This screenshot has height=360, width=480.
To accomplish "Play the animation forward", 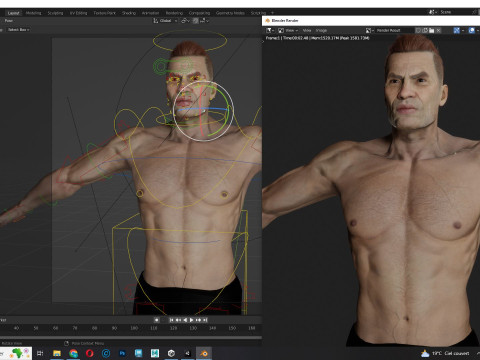I will [x=192, y=320].
